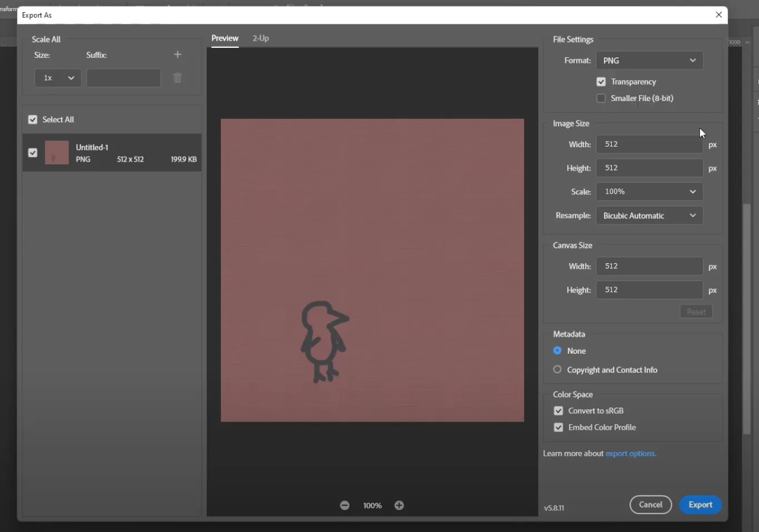The width and height of the screenshot is (759, 532).
Task: Toggle Embed Color Profile checkbox
Action: pyautogui.click(x=558, y=428)
